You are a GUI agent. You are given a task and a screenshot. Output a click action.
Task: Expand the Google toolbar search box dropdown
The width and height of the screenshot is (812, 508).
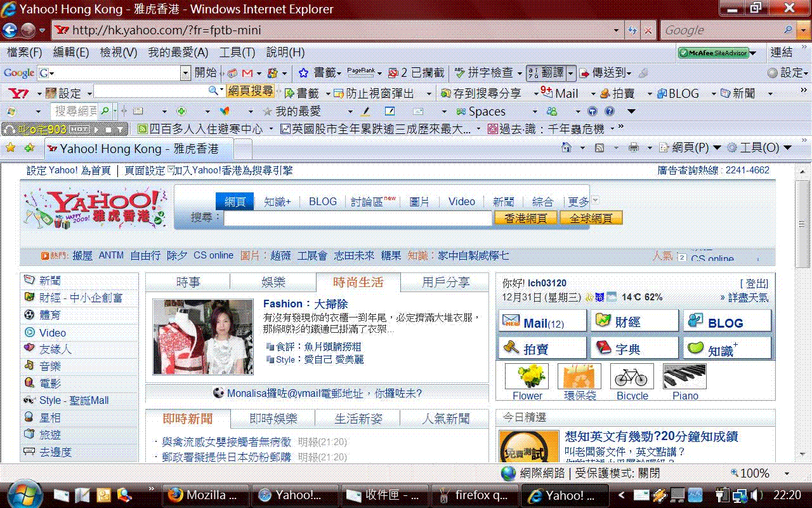[185, 73]
